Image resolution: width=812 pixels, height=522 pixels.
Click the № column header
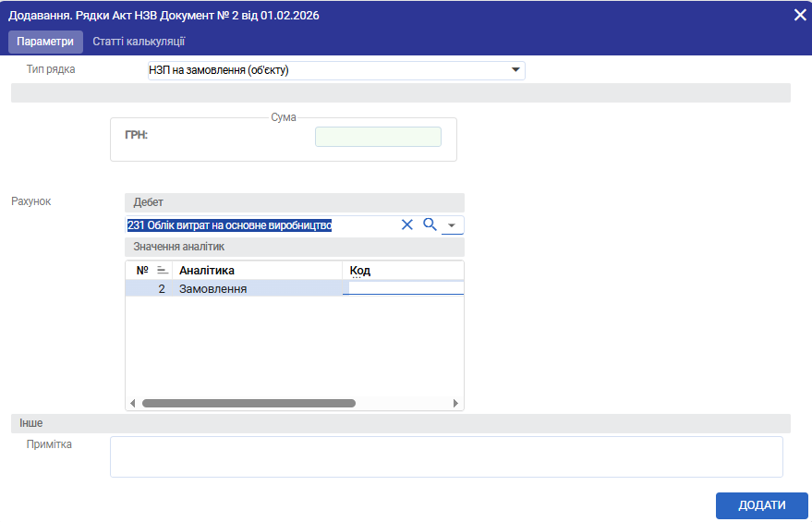(141, 270)
